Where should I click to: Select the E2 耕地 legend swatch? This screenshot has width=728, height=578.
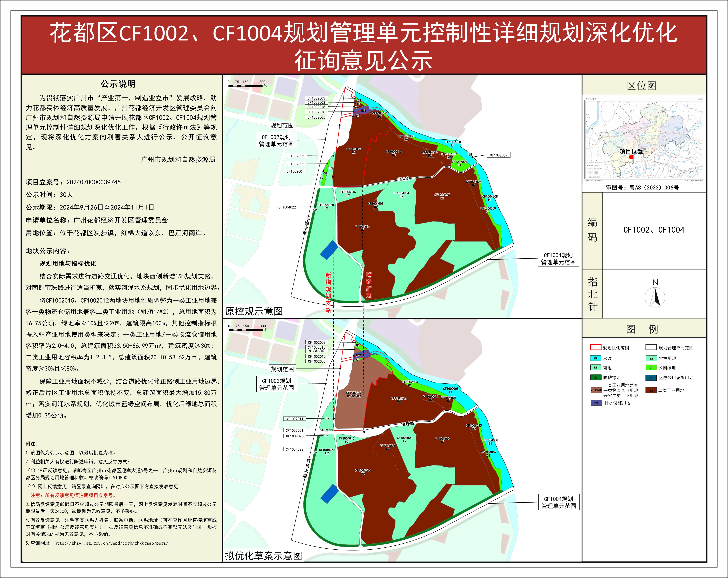click(x=596, y=367)
